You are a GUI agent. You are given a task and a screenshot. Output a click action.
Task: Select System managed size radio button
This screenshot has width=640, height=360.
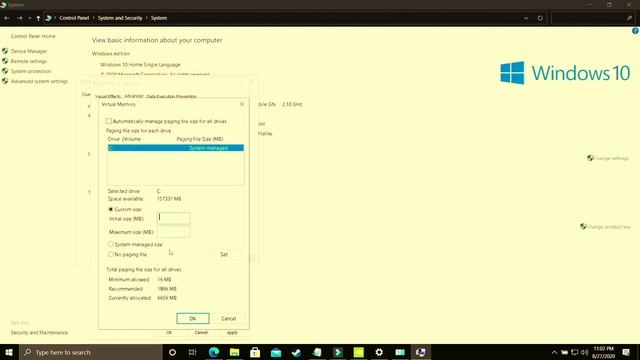111,244
